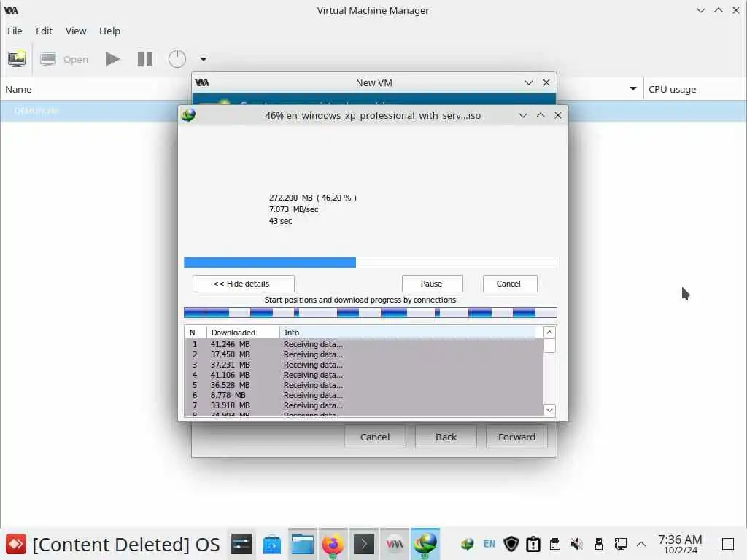Image resolution: width=747 pixels, height=560 pixels.
Task: Pause the ISO download
Action: [432, 284]
